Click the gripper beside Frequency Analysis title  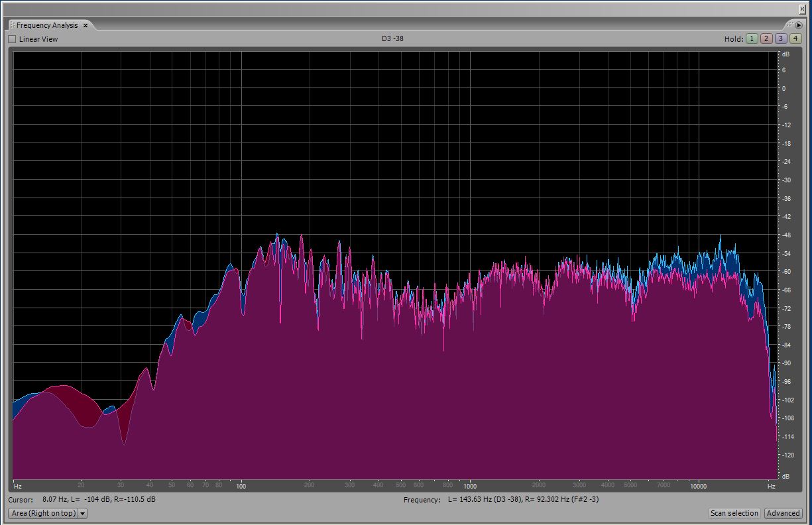[12, 25]
